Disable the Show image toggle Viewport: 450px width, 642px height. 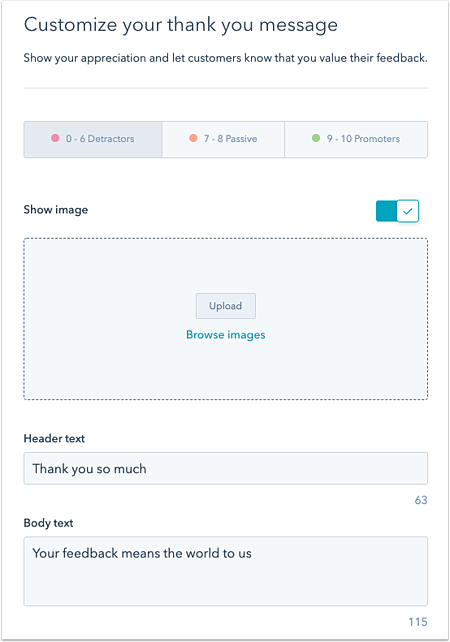397,211
